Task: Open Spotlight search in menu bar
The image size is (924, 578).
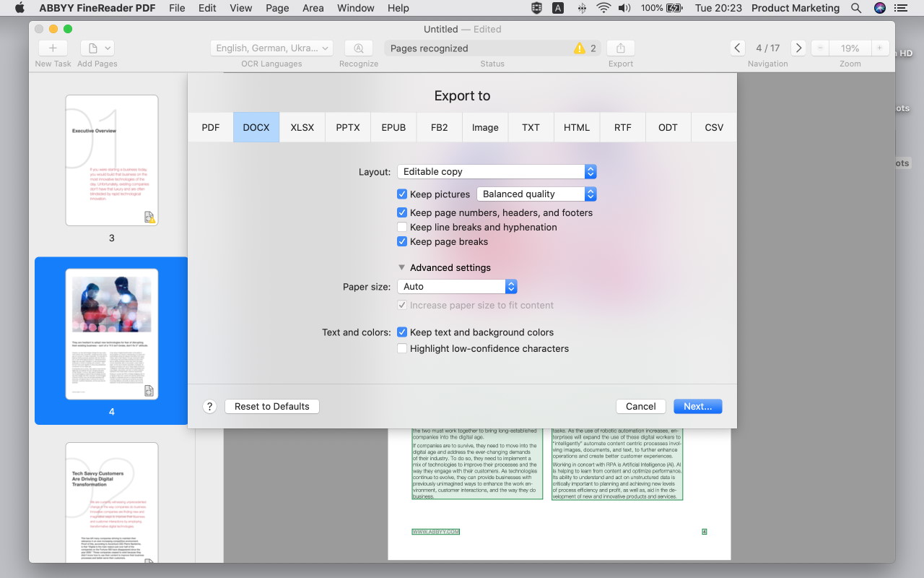Action: [855, 9]
